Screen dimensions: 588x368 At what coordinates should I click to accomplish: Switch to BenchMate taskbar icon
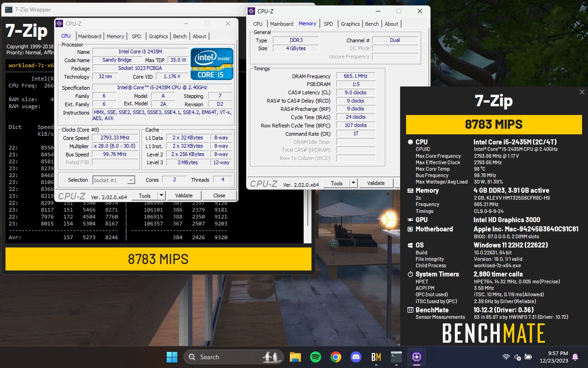(x=376, y=357)
